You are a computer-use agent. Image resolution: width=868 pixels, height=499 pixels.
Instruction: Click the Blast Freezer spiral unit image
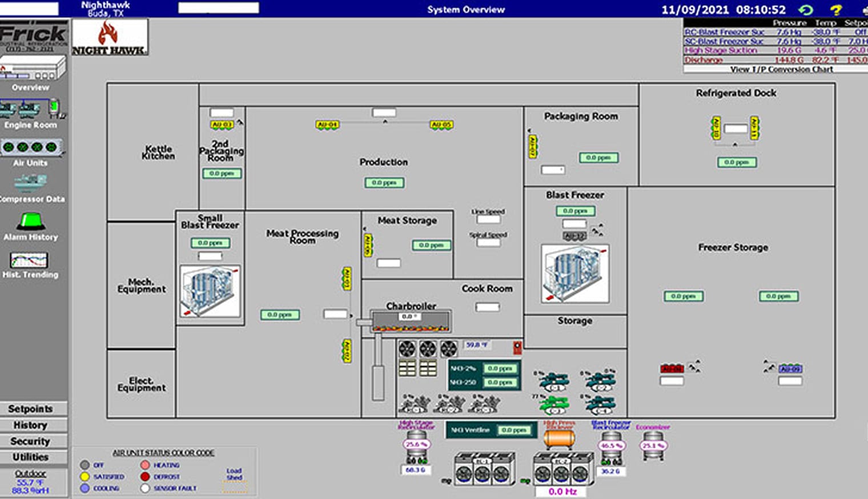click(574, 273)
